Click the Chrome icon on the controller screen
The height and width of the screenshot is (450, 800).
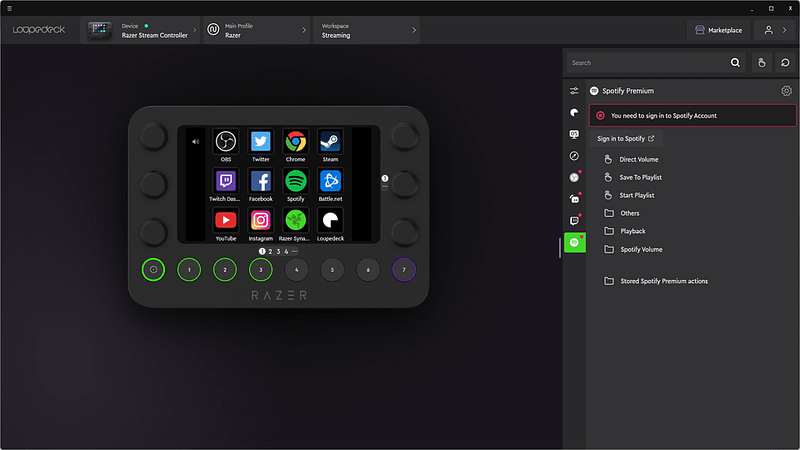tap(295, 142)
